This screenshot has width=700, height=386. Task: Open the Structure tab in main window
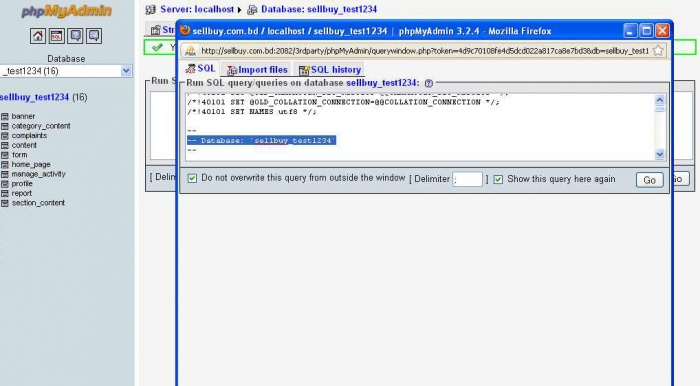tap(162, 30)
